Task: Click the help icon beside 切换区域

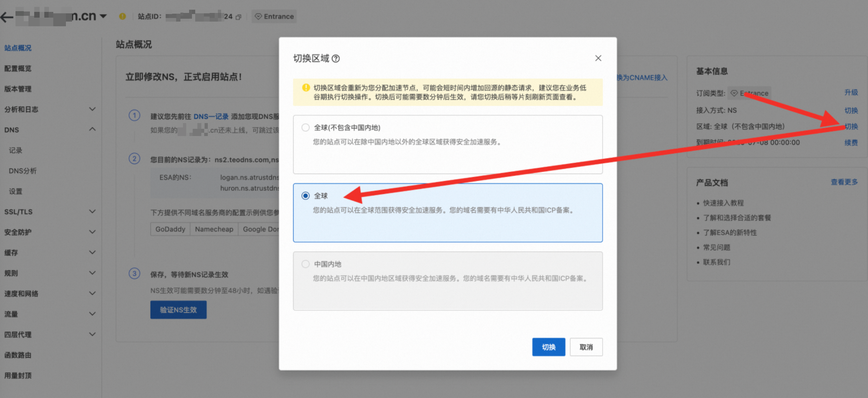Action: [x=336, y=58]
